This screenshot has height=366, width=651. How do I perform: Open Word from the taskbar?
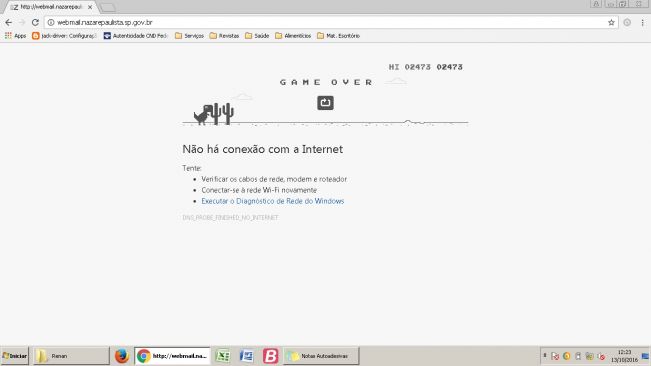pyautogui.click(x=246, y=356)
